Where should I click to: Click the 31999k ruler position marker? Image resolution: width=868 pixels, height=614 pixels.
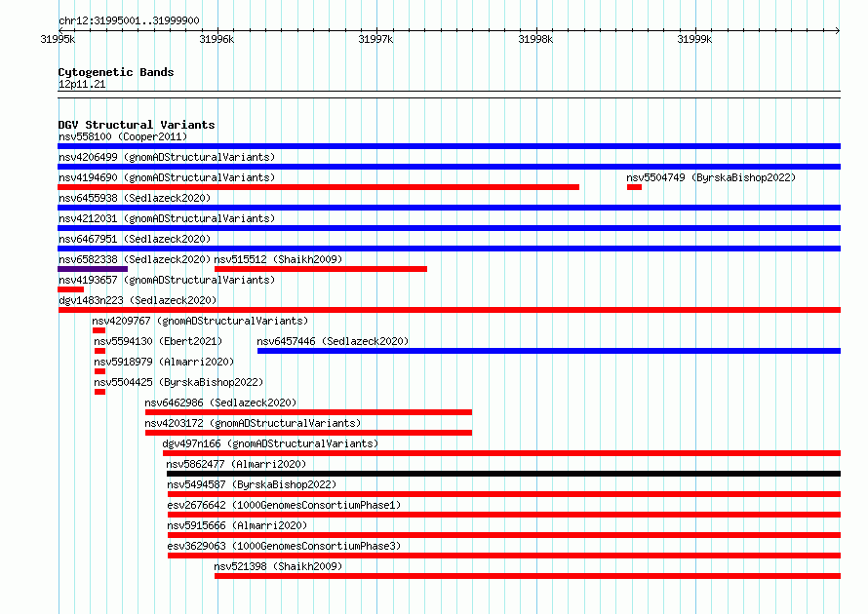coord(694,39)
